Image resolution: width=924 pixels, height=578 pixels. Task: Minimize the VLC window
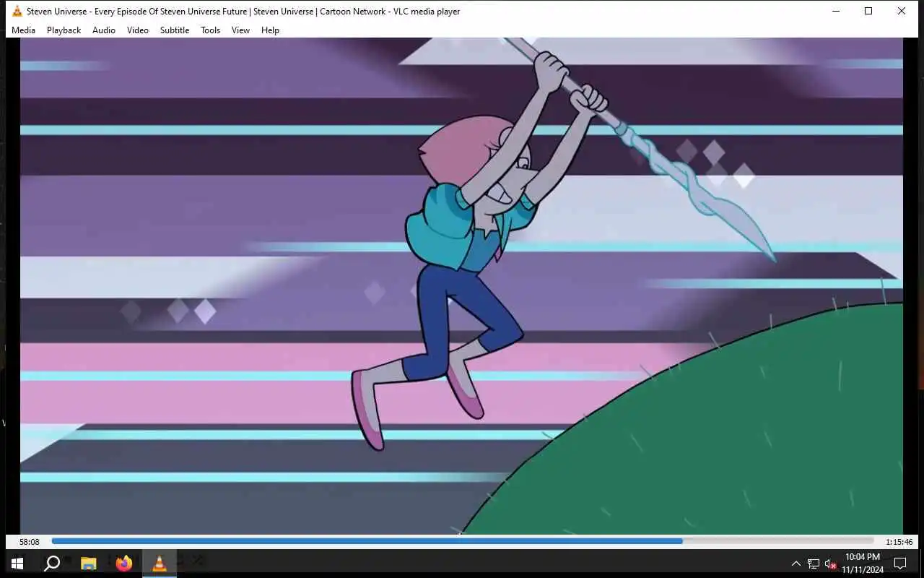(835, 11)
